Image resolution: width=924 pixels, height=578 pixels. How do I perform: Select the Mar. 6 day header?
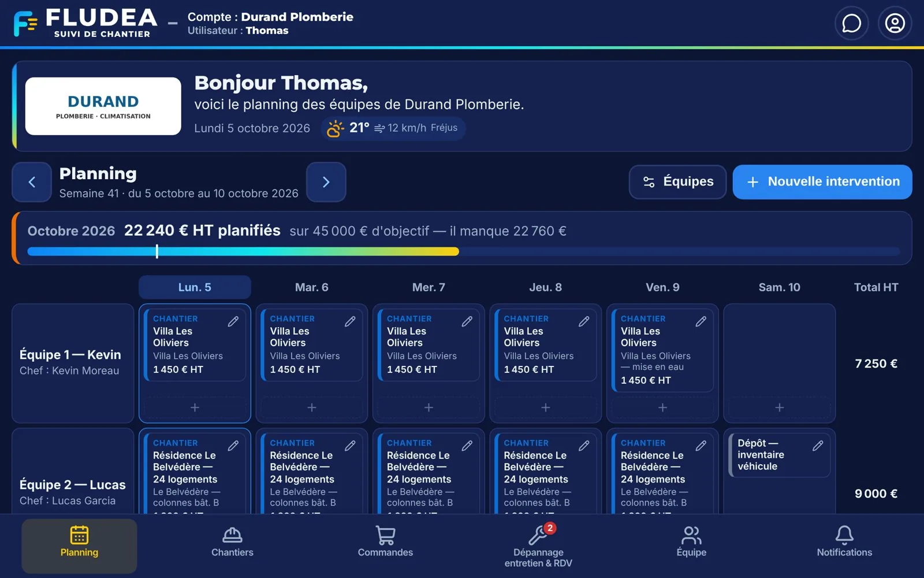(312, 287)
